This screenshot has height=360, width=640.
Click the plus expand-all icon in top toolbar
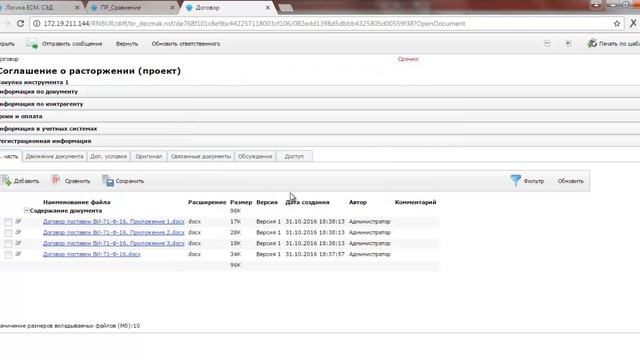tap(568, 43)
